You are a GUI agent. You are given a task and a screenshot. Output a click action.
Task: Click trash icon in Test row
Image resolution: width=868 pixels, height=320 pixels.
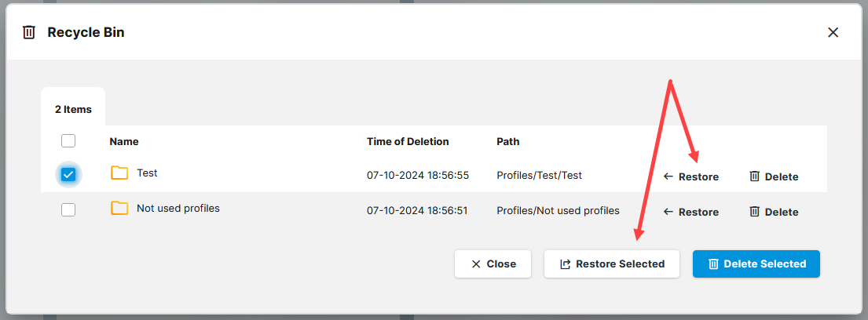click(x=754, y=176)
